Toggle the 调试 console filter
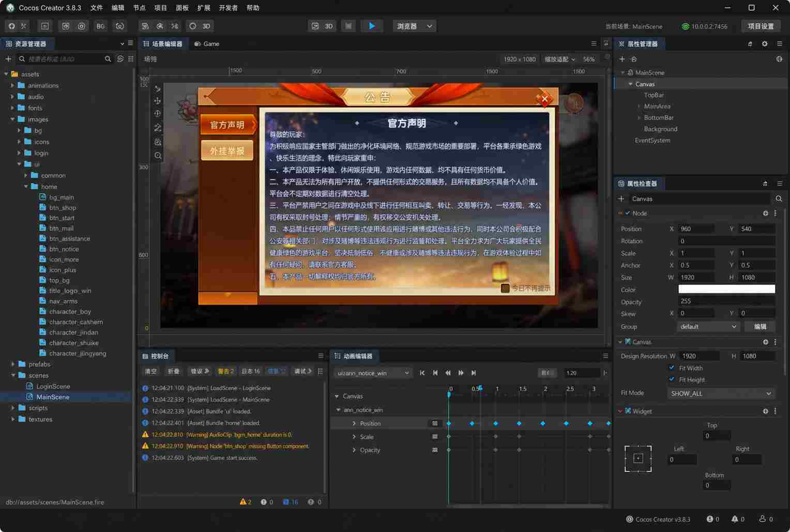Image resolution: width=790 pixels, height=532 pixels. click(x=303, y=371)
